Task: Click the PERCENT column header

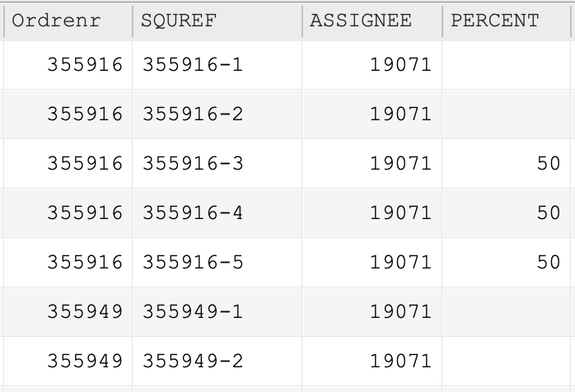Action: 507,21
